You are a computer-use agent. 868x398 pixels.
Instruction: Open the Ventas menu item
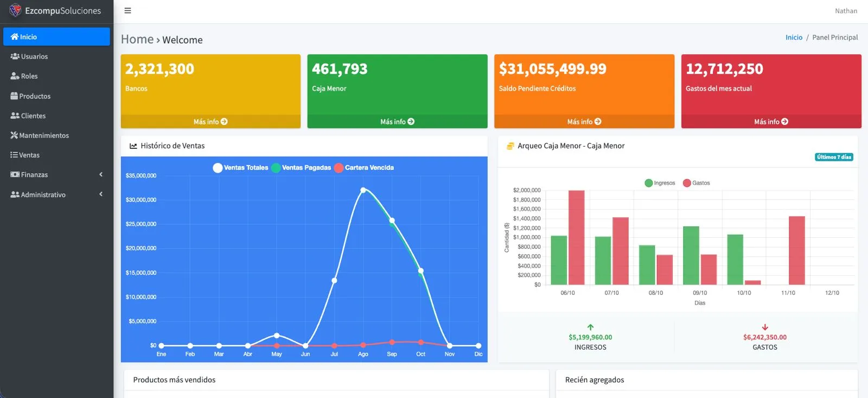point(56,155)
